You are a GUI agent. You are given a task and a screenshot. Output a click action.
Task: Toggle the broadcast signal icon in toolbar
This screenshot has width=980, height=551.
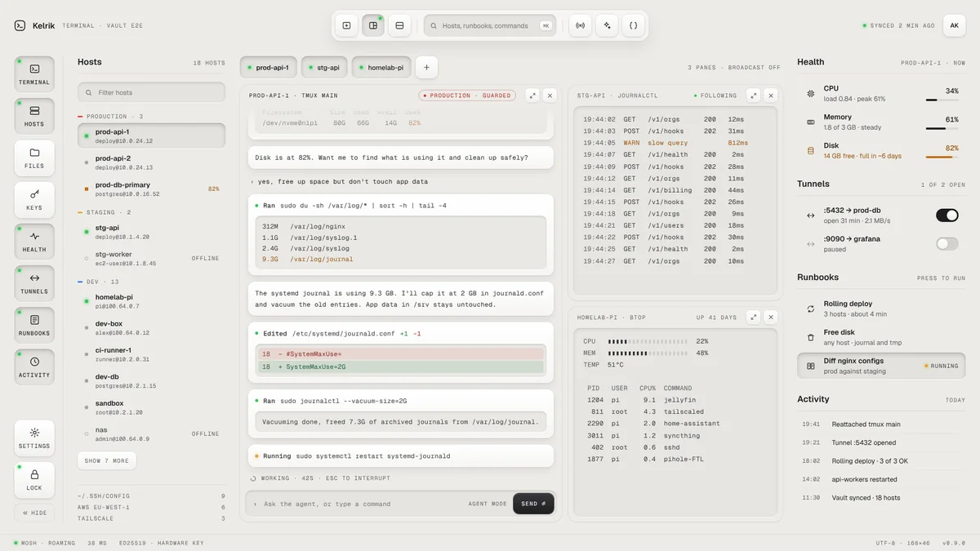[x=581, y=25]
